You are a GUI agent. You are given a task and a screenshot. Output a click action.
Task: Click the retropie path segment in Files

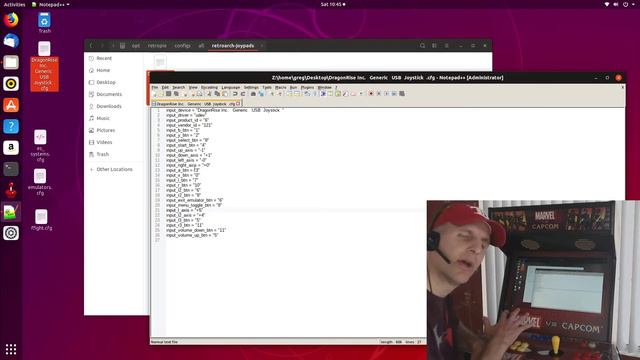click(157, 46)
